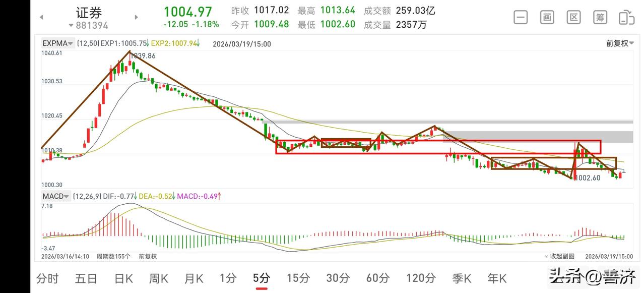This screenshot has height=293, width=644.
Task: Select the 60分 period tab
Action: tap(378, 278)
